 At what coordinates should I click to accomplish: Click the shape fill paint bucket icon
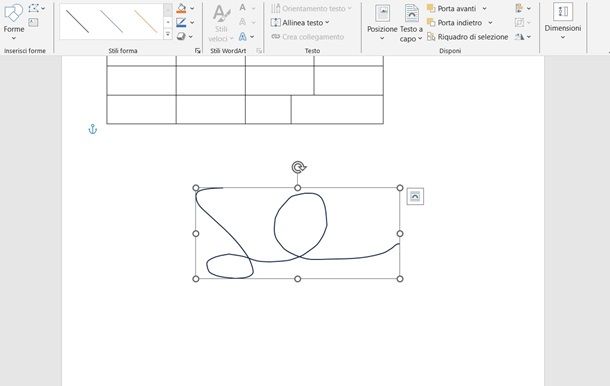(x=181, y=8)
